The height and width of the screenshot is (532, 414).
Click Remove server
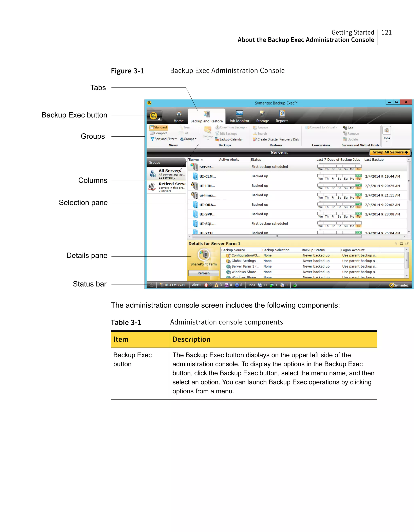pyautogui.click(x=351, y=134)
